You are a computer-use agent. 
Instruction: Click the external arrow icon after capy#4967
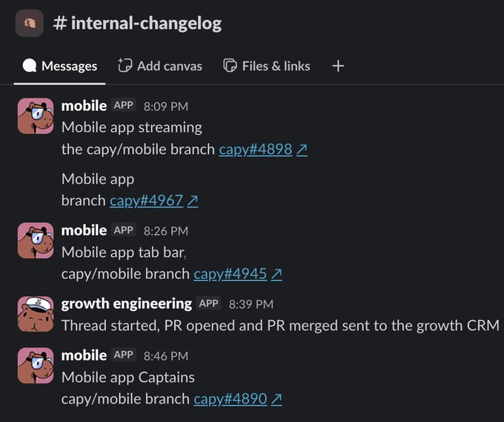[192, 201]
